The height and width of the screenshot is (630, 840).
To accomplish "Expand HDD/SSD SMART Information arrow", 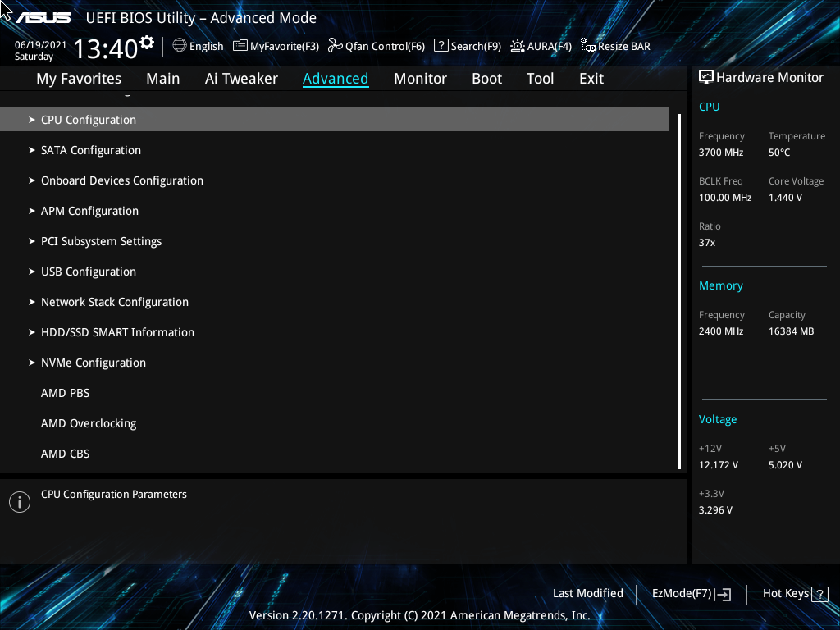I will (x=32, y=333).
